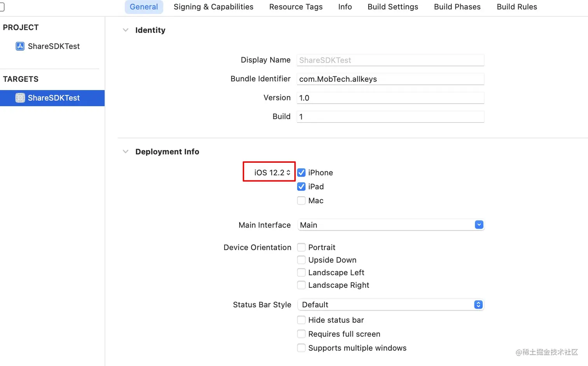Image resolution: width=588 pixels, height=366 pixels.
Task: Click the Main Interface blue dropdown arrow
Action: click(479, 225)
